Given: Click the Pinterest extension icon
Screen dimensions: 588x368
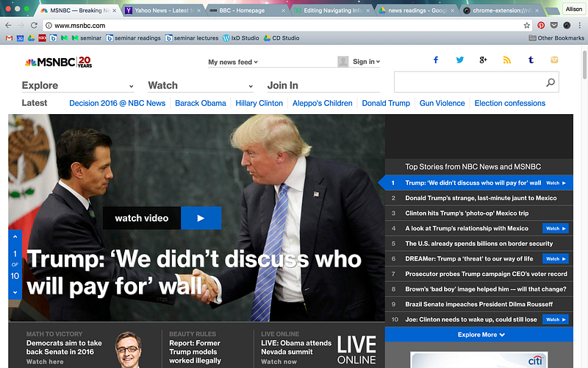Looking at the screenshot, I should [541, 26].
